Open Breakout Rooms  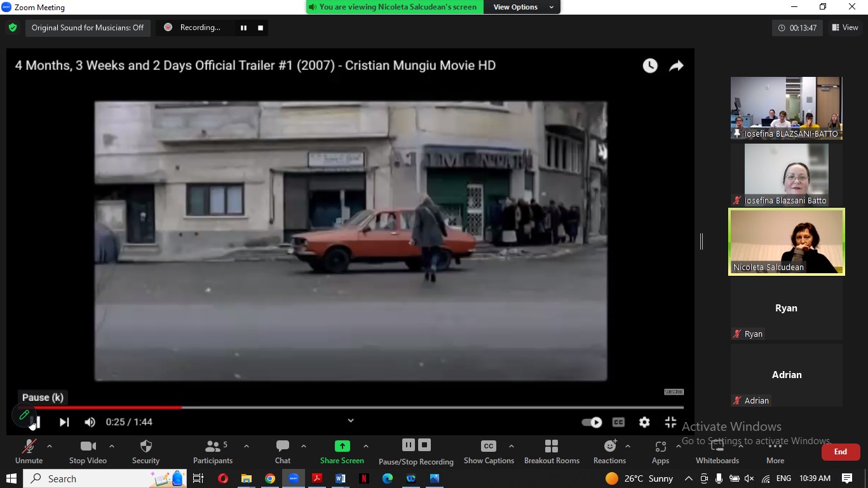(x=552, y=452)
